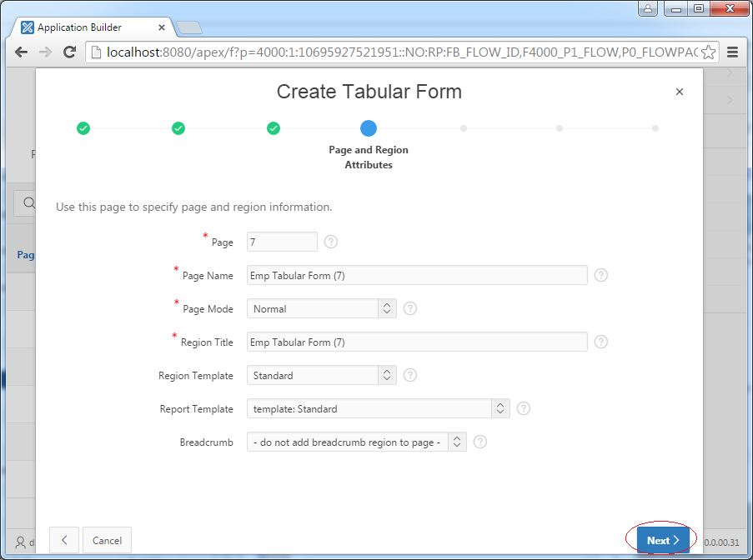Open the Region Template dropdown

321,375
